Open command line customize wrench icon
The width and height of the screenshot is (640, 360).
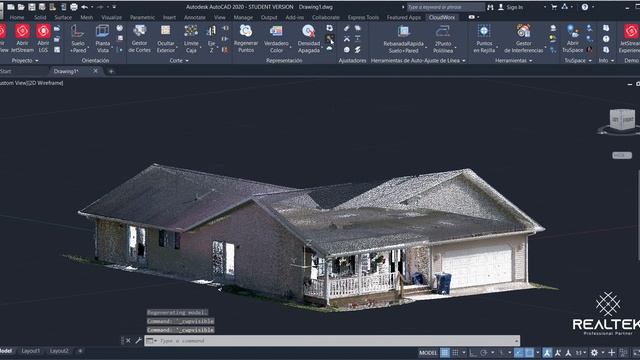pos(138,340)
